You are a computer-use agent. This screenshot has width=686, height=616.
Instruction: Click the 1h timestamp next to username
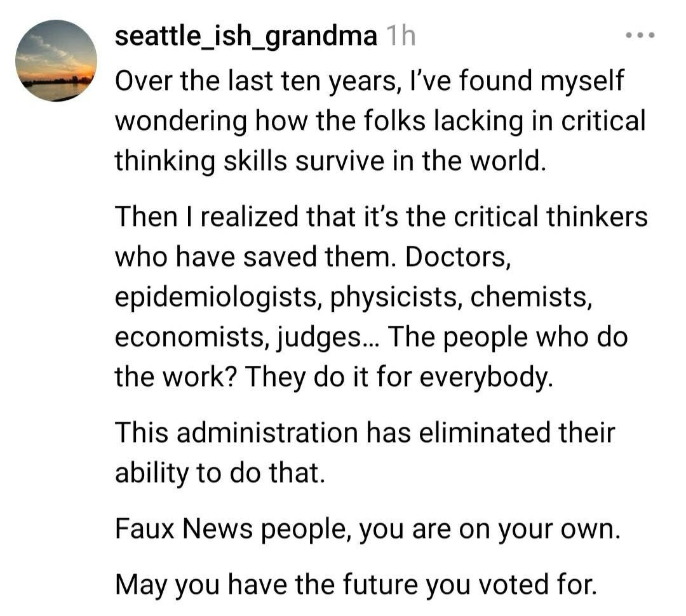click(x=401, y=36)
